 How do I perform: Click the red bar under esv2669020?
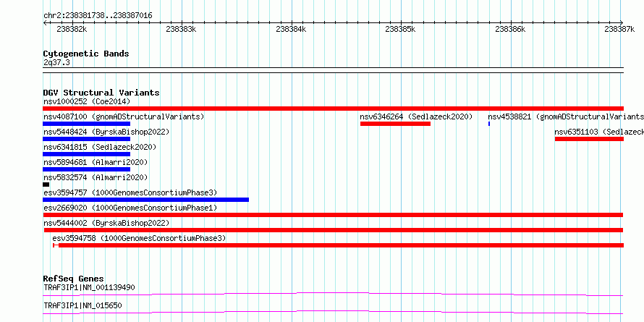point(333,215)
